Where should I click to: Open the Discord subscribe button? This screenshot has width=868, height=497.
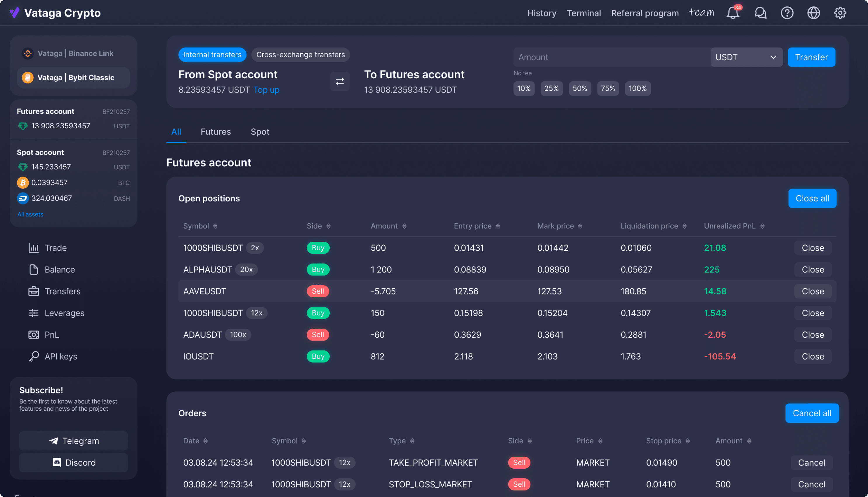[73, 463]
